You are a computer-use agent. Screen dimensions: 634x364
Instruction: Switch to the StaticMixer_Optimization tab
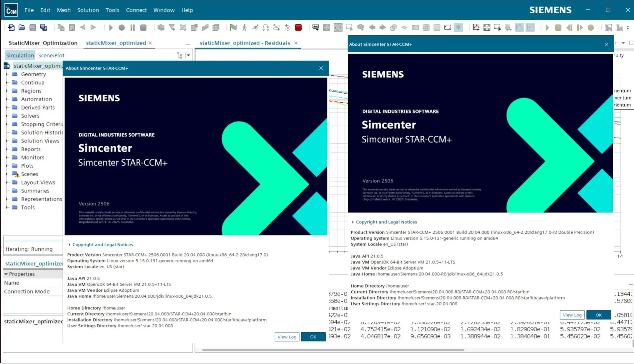pos(43,43)
